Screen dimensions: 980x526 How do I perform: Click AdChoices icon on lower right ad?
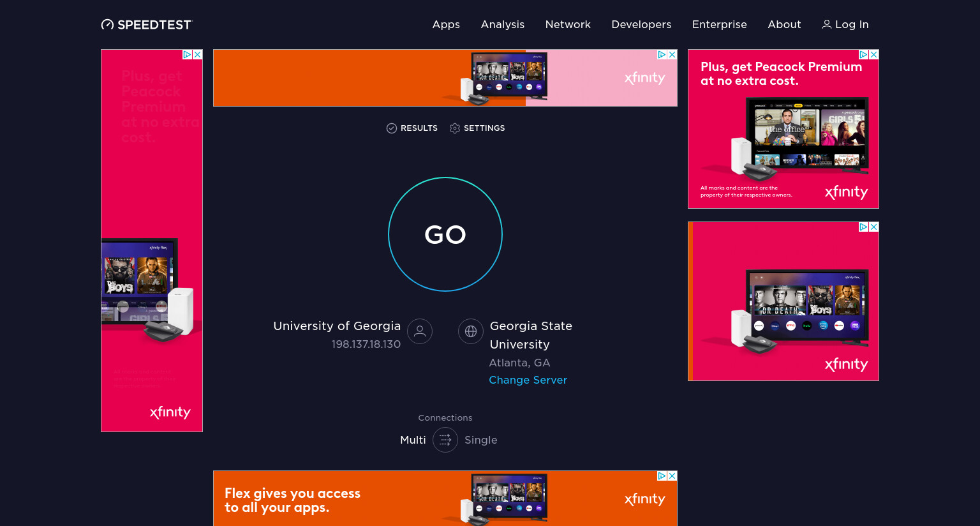click(864, 227)
